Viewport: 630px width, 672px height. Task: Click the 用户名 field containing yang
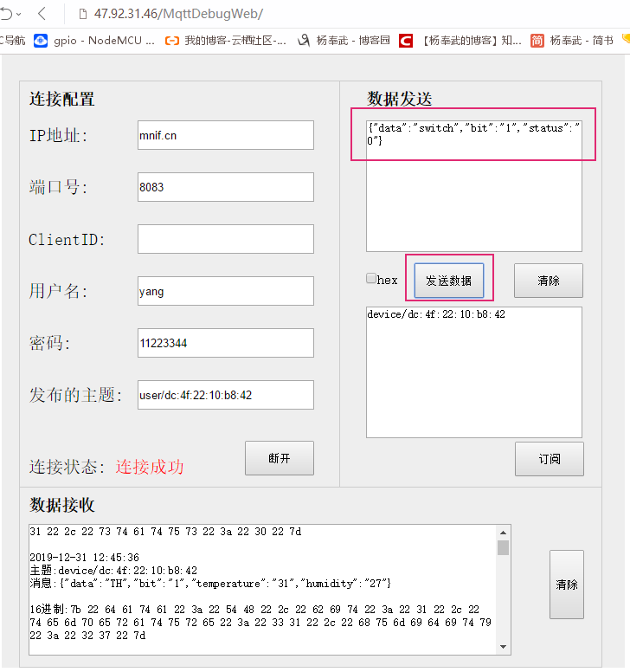(x=226, y=291)
